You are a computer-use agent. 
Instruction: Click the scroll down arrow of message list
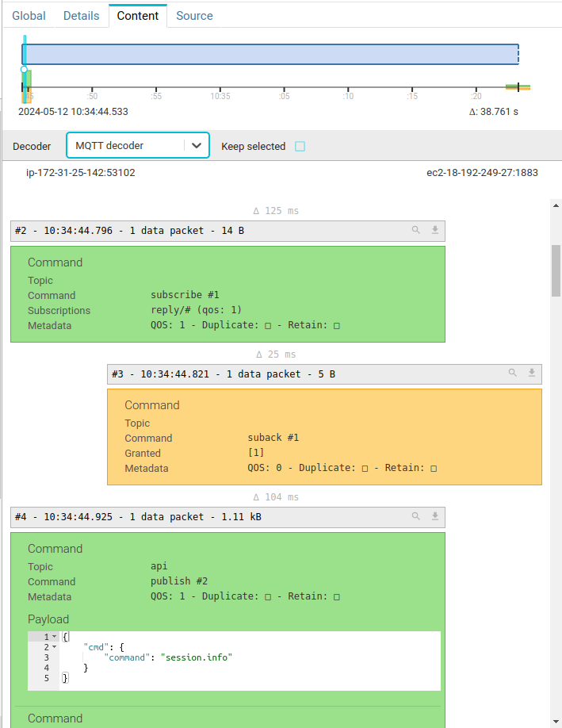pos(556,722)
